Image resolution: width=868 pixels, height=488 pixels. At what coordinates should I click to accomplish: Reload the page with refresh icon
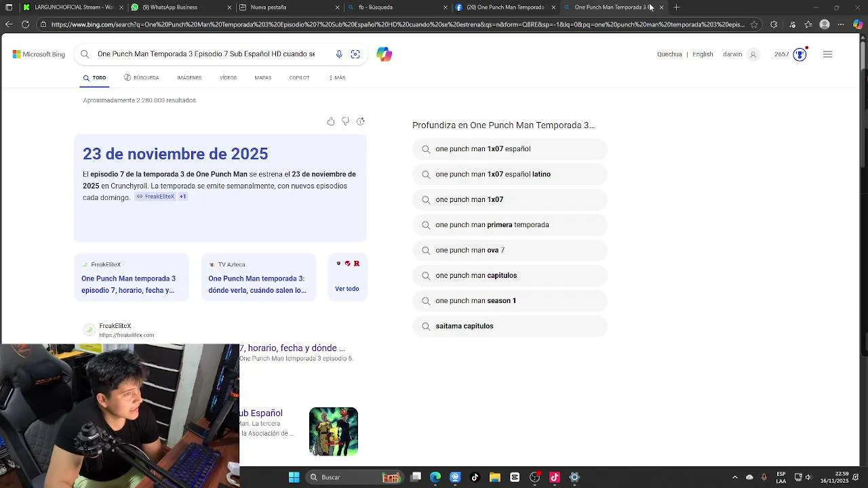tap(25, 24)
